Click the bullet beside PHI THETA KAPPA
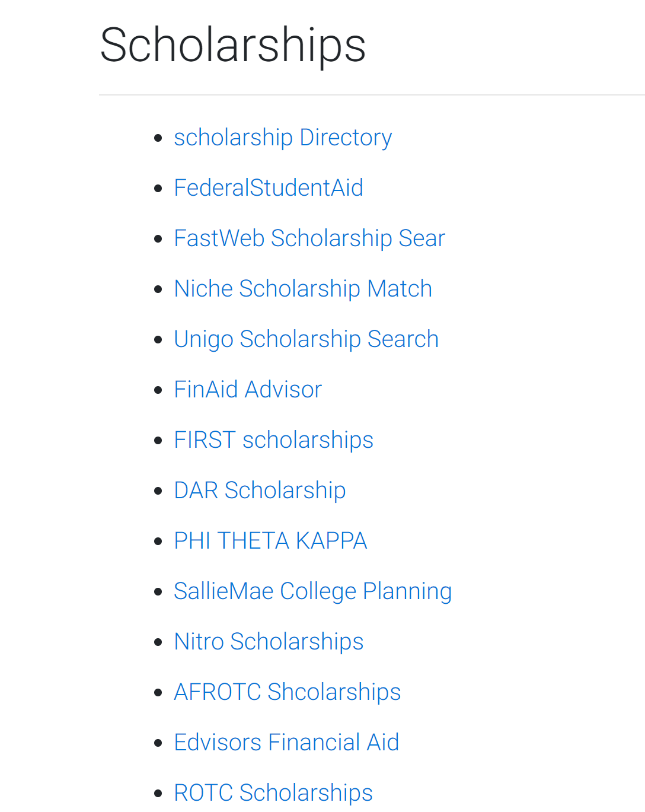 [158, 542]
